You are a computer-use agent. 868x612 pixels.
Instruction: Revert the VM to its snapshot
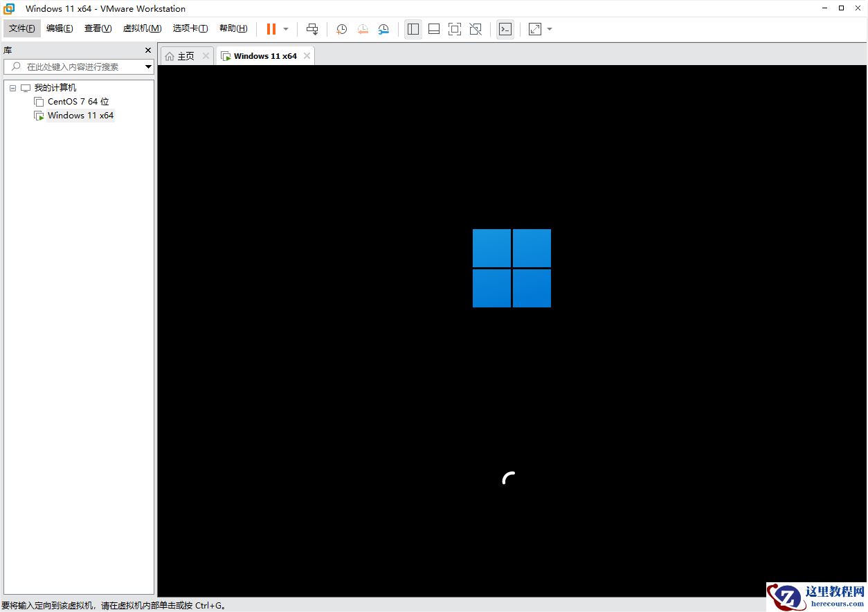[363, 29]
